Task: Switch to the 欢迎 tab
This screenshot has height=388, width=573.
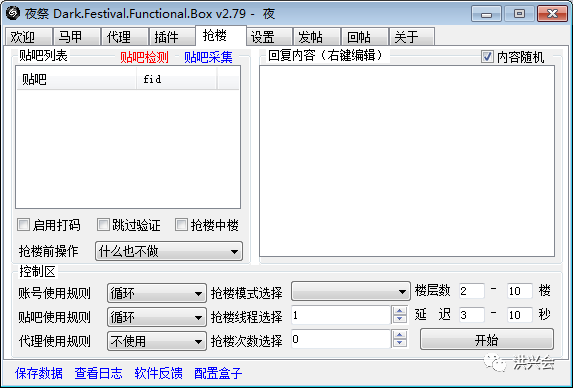Action: (x=29, y=37)
